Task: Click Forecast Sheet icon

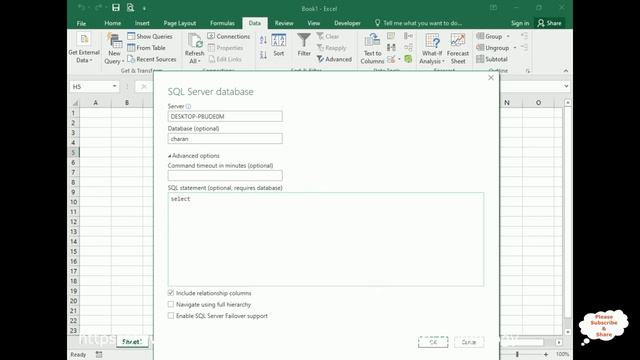Action: click(x=458, y=49)
